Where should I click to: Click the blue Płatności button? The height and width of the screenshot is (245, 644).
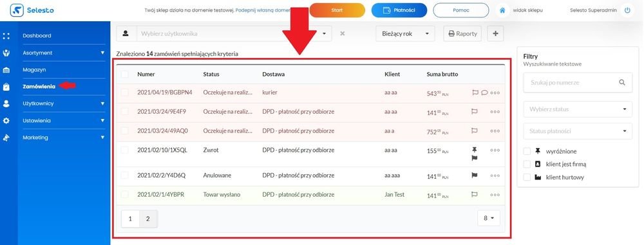[x=399, y=10]
